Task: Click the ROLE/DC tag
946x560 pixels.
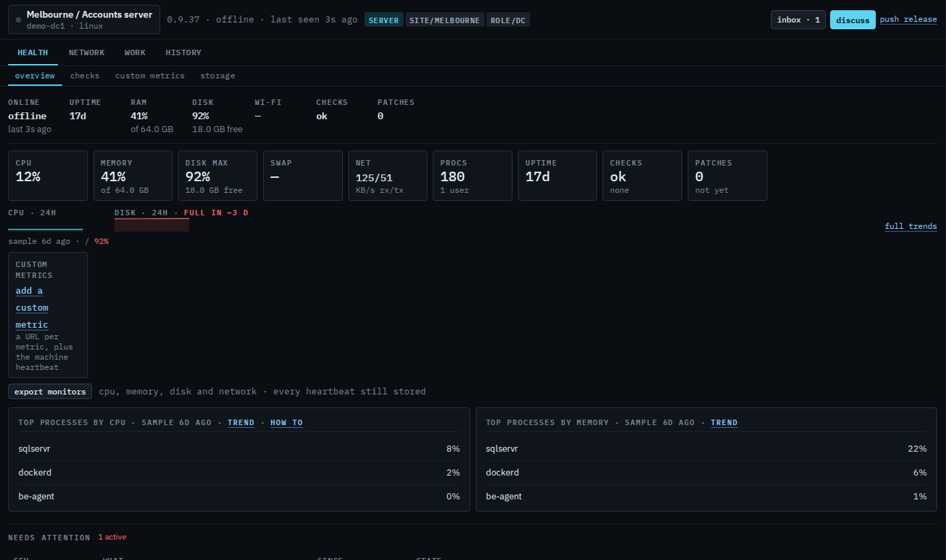Action: tap(508, 20)
